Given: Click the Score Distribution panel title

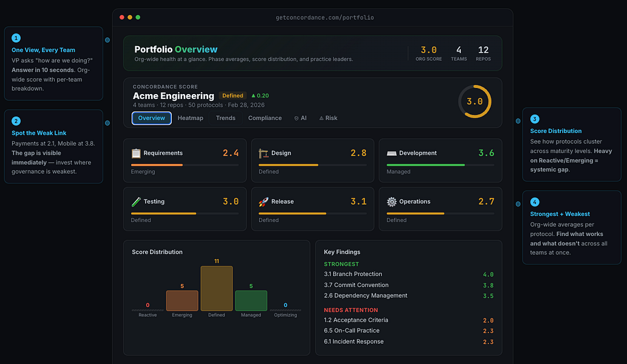Looking at the screenshot, I should [157, 252].
